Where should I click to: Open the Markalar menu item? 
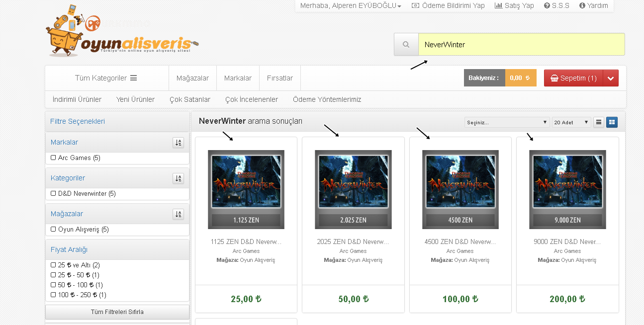[238, 78]
